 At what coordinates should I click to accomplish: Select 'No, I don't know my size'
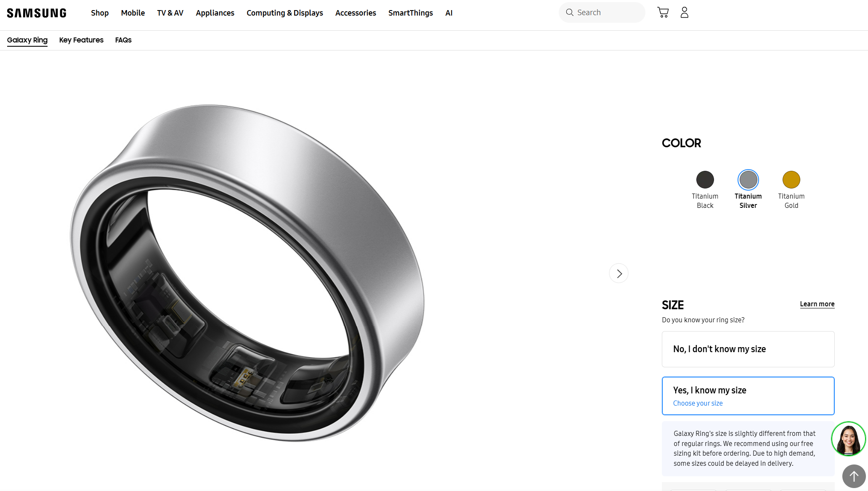point(748,349)
